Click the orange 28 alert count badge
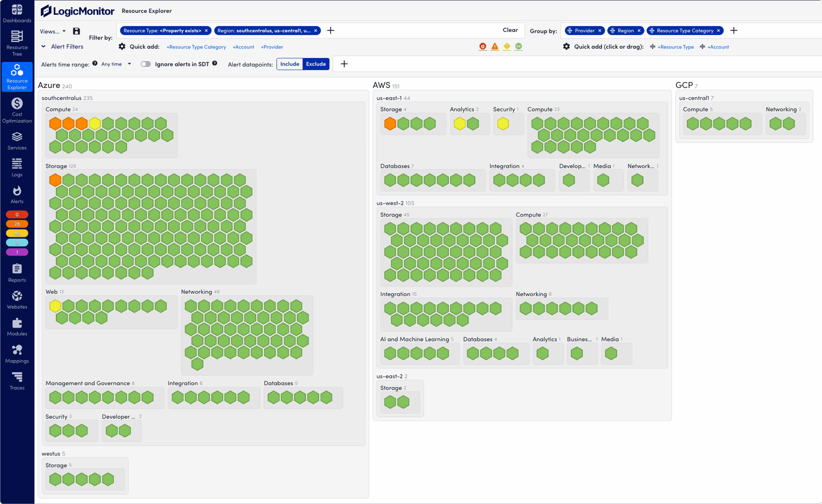This screenshot has width=822, height=504. pos(17,224)
